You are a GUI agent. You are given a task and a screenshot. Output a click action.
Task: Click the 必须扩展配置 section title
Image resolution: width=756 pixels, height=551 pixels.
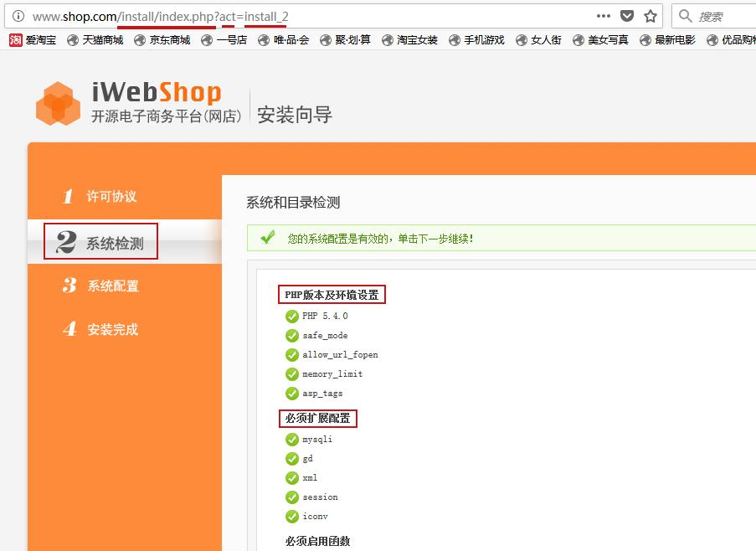coord(318,418)
